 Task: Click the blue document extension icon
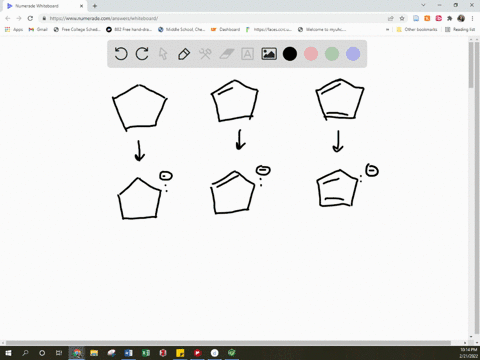[x=416, y=18]
